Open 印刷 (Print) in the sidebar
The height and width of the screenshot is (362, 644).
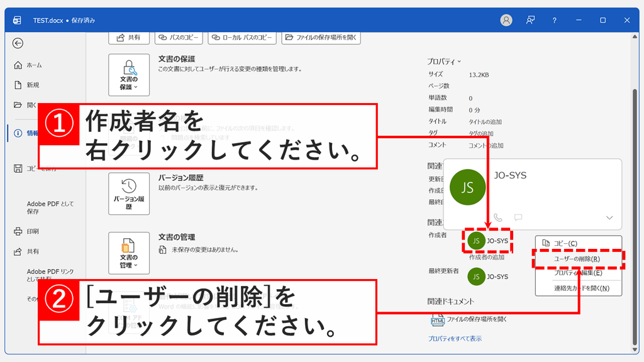[x=27, y=231]
